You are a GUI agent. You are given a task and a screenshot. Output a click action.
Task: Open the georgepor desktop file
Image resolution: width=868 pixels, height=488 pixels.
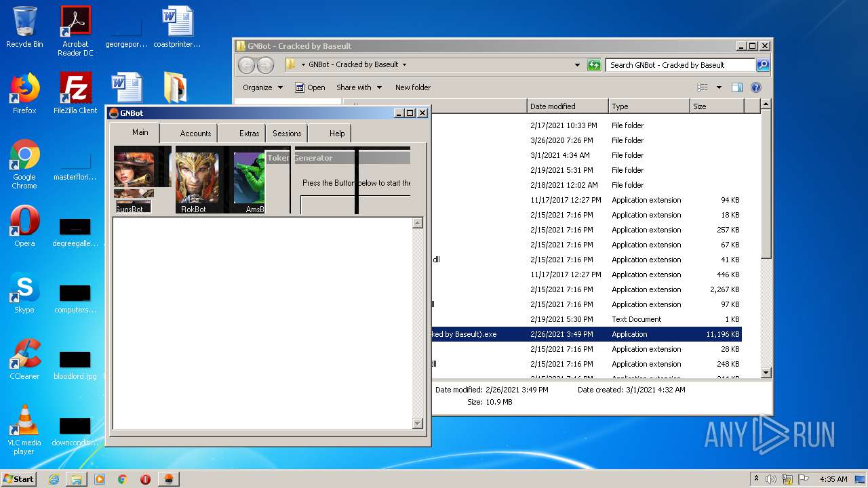click(126, 31)
